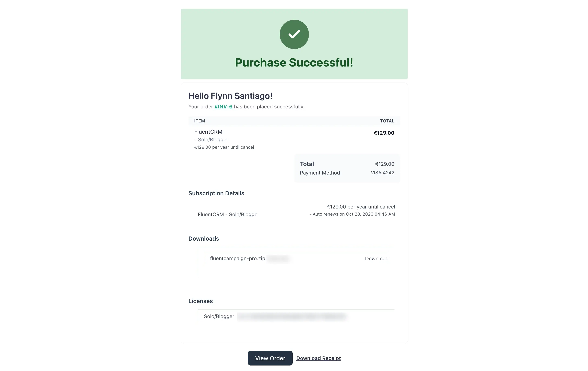Click the TOTAL column header

tap(387, 121)
